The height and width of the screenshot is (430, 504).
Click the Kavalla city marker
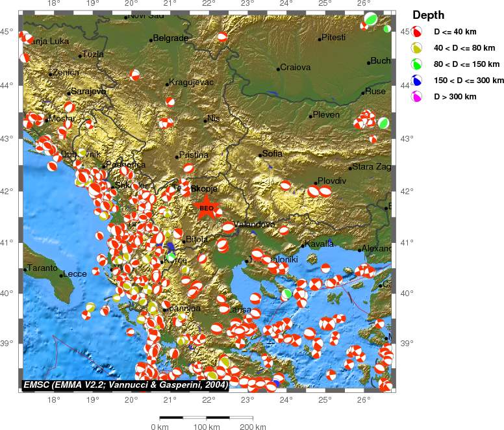coord(303,246)
